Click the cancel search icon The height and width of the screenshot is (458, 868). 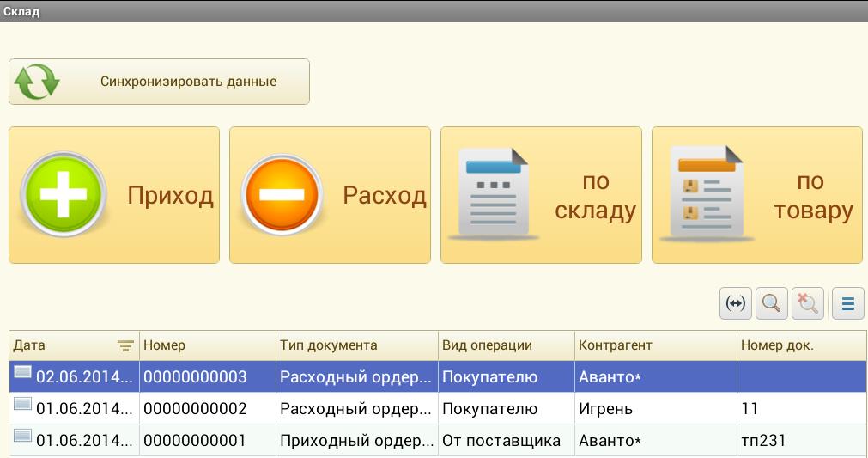click(x=807, y=303)
